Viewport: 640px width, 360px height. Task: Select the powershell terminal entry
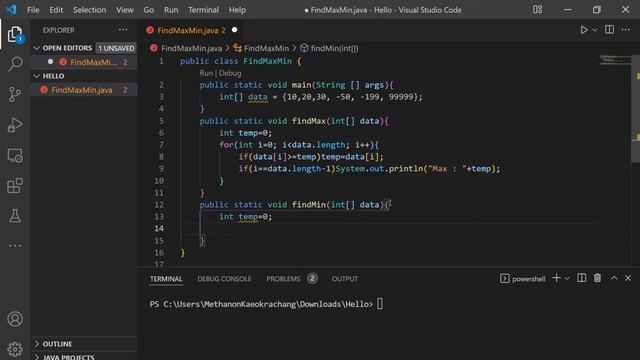point(522,279)
